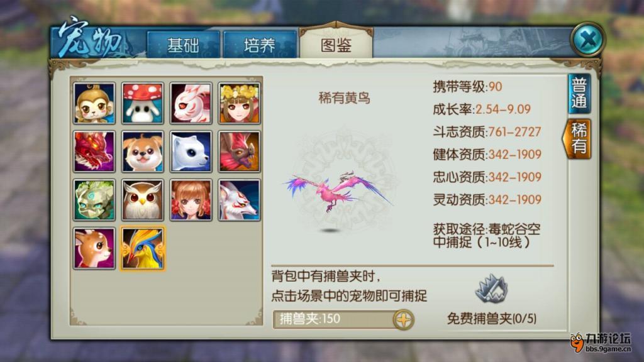
Task: Select the white fox pet portrait
Action: [239, 200]
